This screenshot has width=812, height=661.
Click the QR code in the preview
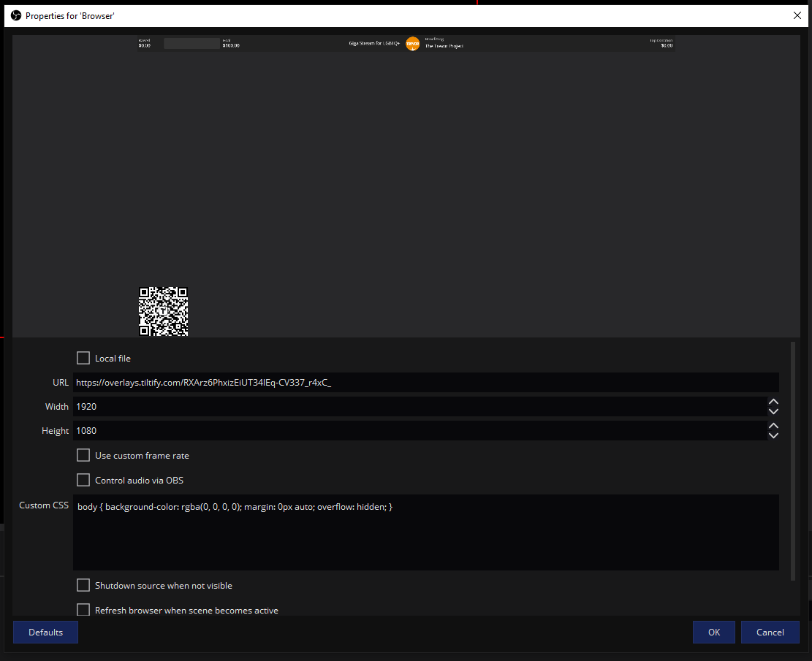pyautogui.click(x=163, y=312)
